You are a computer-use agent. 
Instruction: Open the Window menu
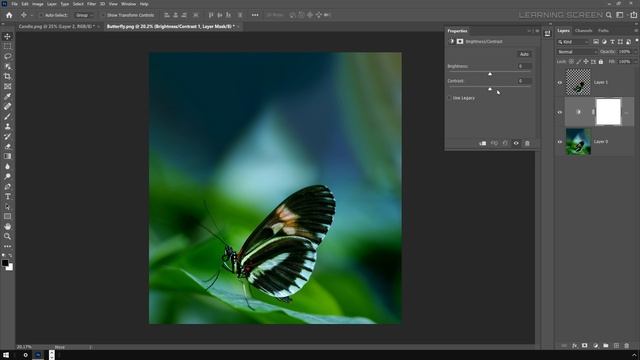coord(129,4)
